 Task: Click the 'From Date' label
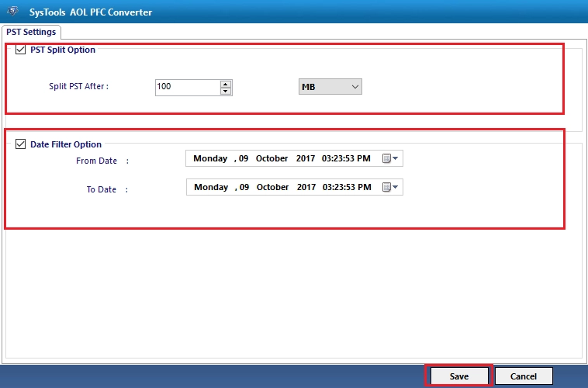coord(96,161)
